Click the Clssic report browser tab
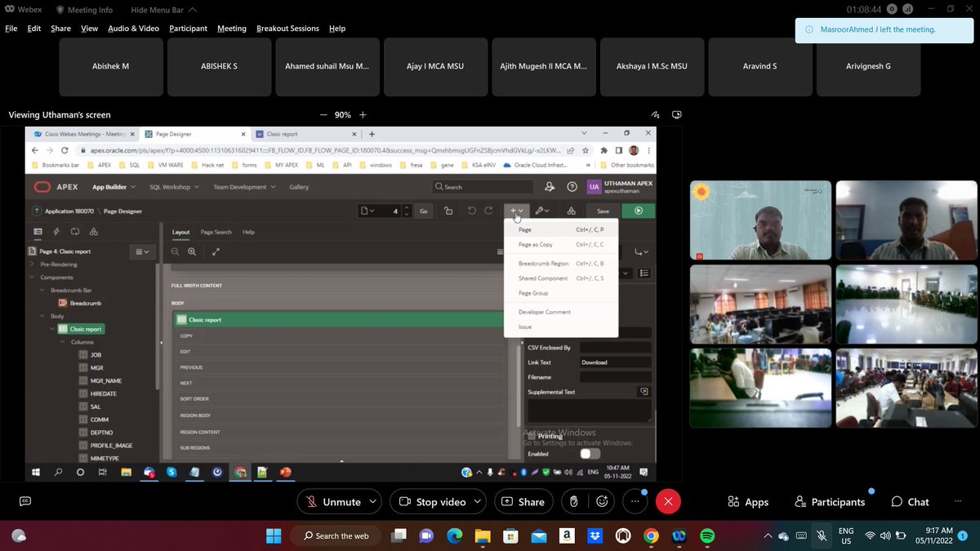 tap(304, 134)
